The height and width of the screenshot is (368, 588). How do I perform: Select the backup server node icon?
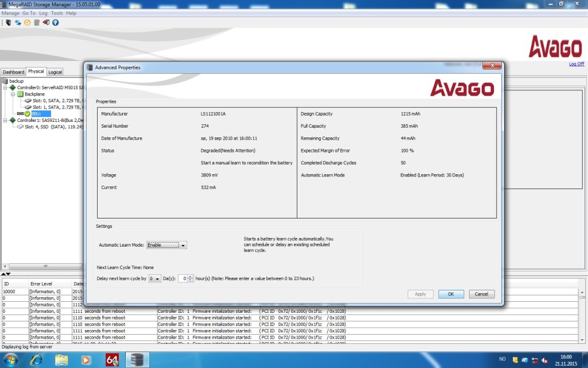point(5,80)
